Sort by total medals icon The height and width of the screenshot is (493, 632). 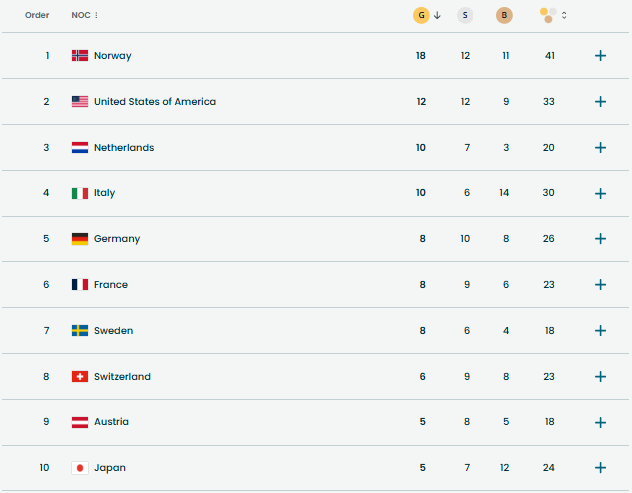point(550,15)
